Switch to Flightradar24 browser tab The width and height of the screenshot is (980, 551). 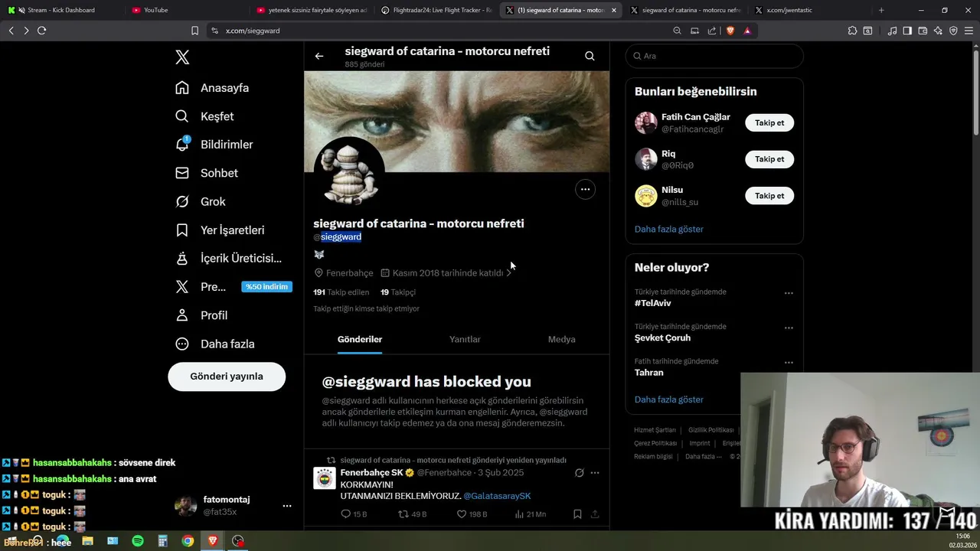click(436, 10)
